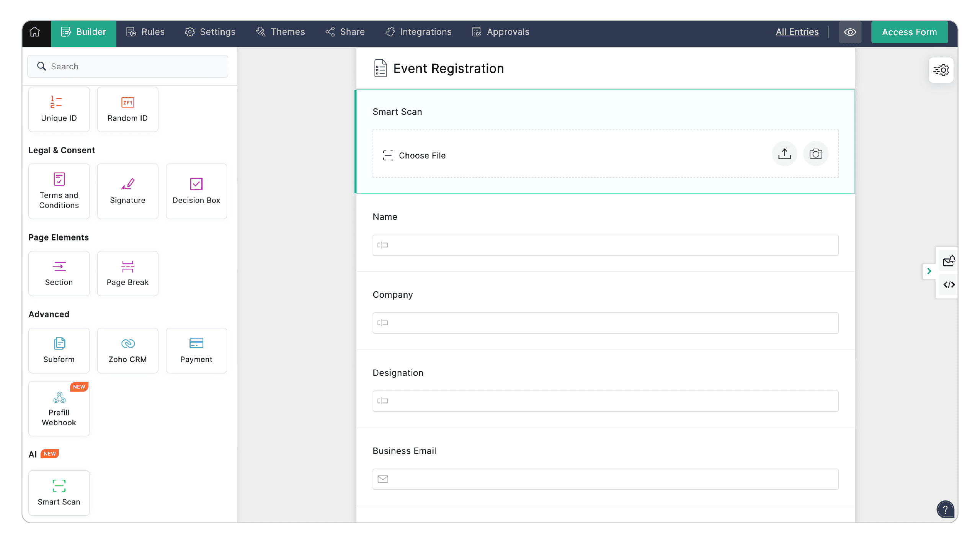Viewport: 980px width, 539px height.
Task: Switch to the Themes tab
Action: click(280, 32)
